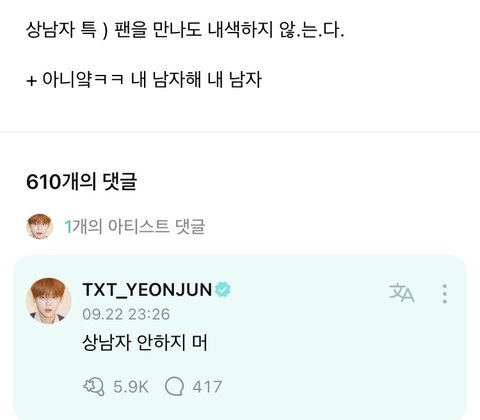Click post line 내 남자해 내 남자
Screen dimensions: 480x420
coord(196,80)
